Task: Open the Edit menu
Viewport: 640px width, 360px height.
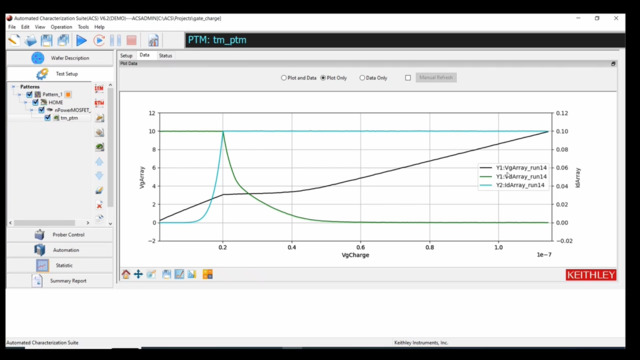Action: point(25,27)
